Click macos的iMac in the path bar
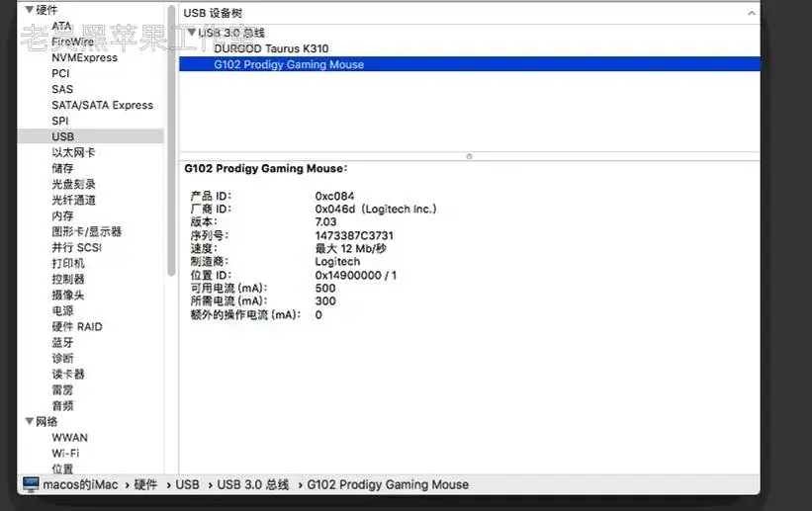Viewport: 812px width, 511px height. point(80,484)
